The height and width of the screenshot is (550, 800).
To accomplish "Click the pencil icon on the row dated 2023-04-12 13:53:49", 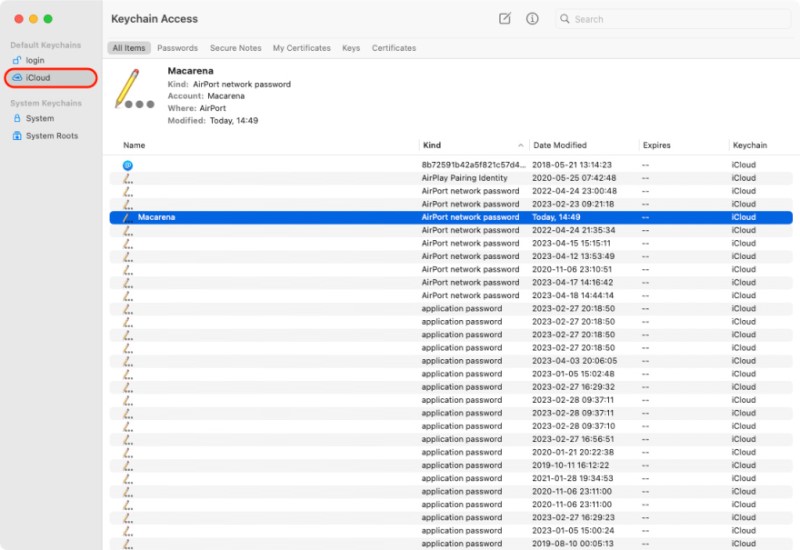I will [x=128, y=257].
